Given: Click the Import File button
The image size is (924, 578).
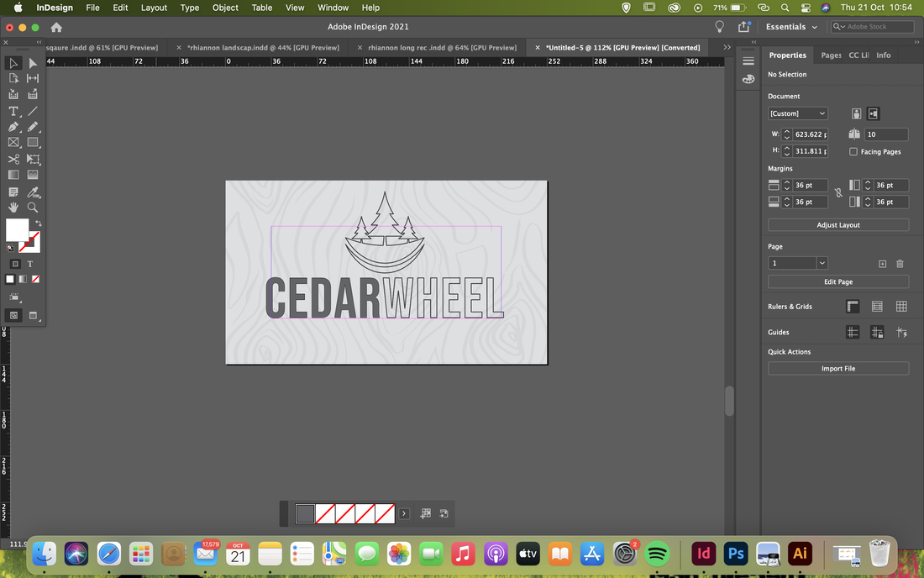Looking at the screenshot, I should [x=838, y=369].
